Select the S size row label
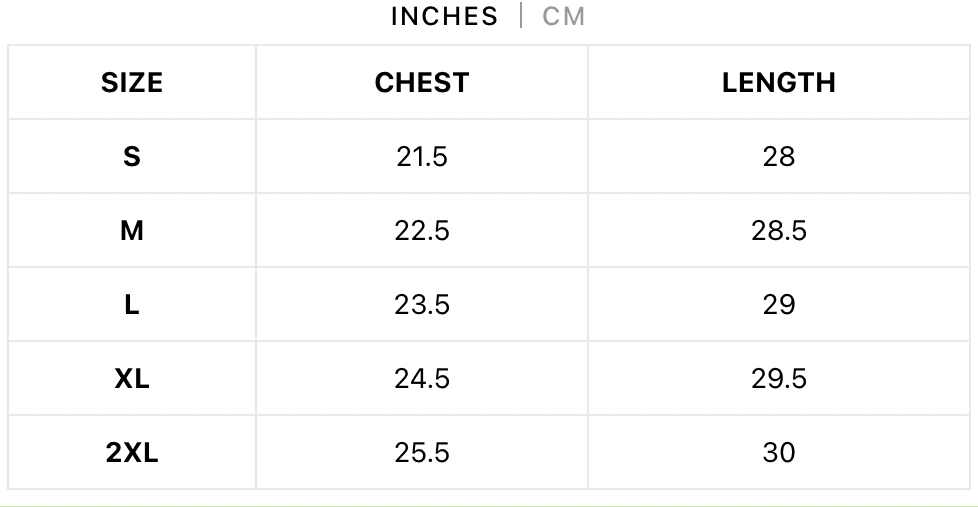The image size is (978, 507). click(x=132, y=157)
